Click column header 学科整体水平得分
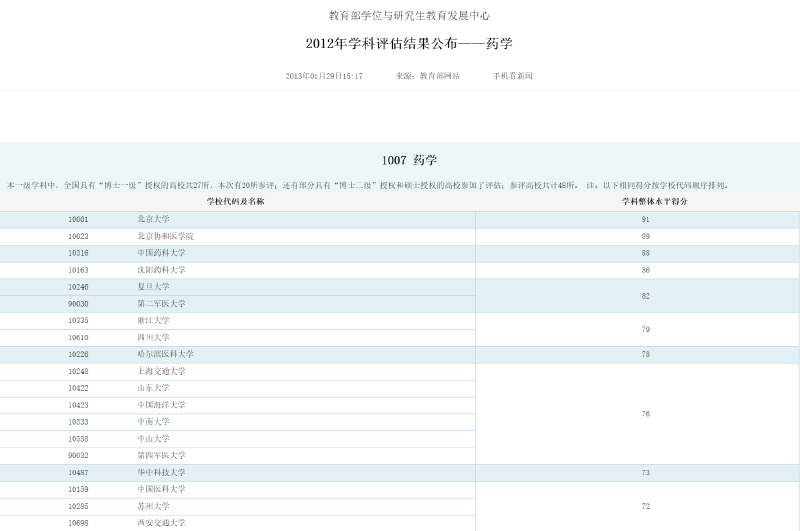Image resolution: width=800 pixels, height=531 pixels. 654,201
